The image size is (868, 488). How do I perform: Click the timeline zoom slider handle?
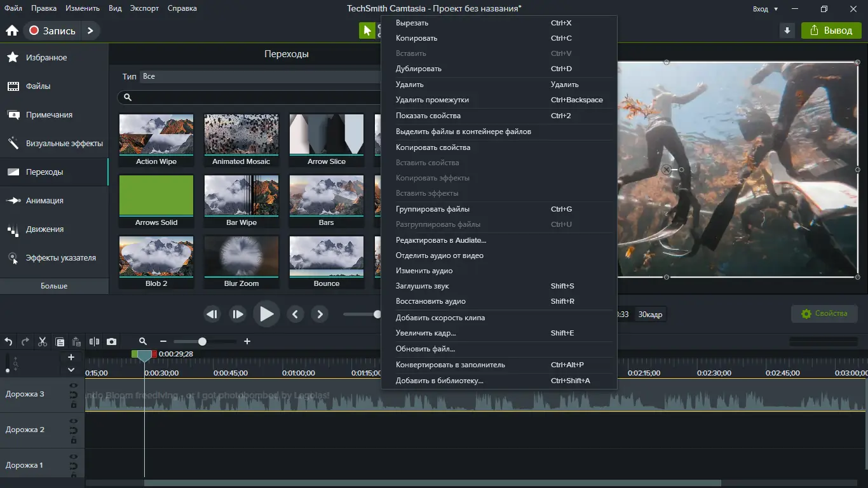202,342
